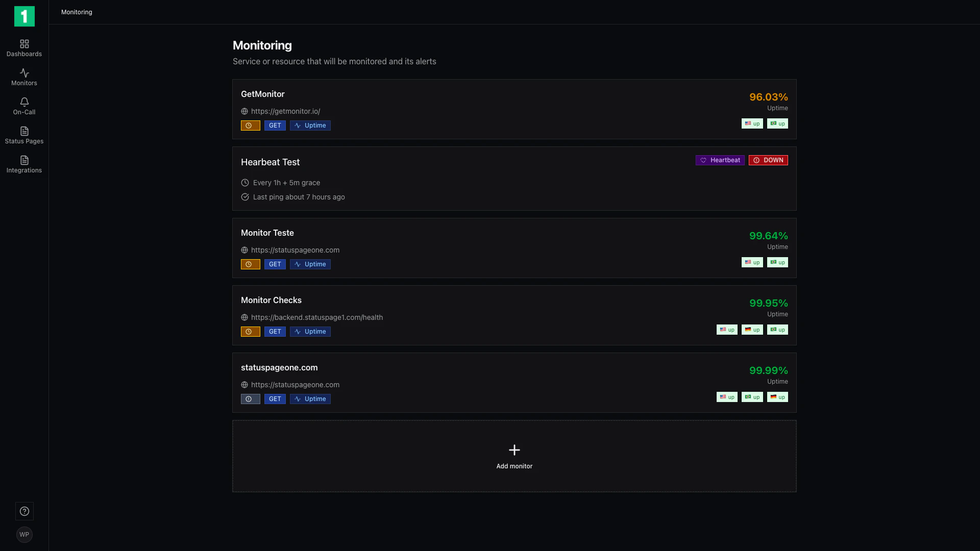Open Integrations from the sidebar
980x551 pixels.
(24, 164)
